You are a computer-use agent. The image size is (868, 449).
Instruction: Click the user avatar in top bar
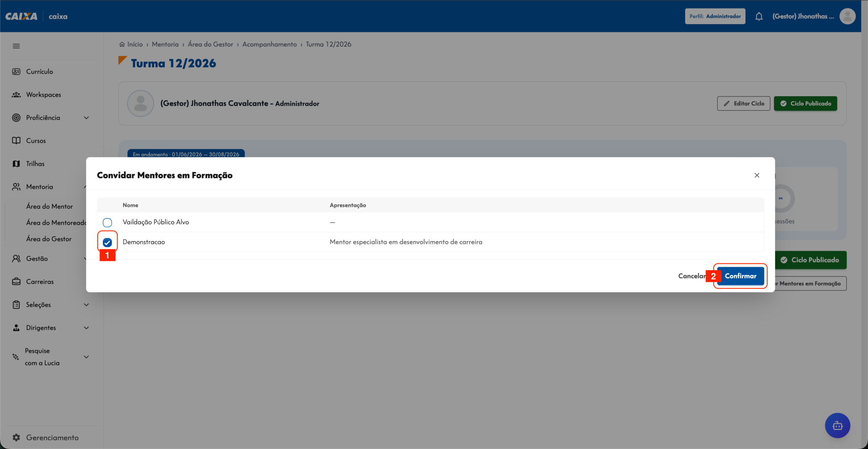[847, 16]
